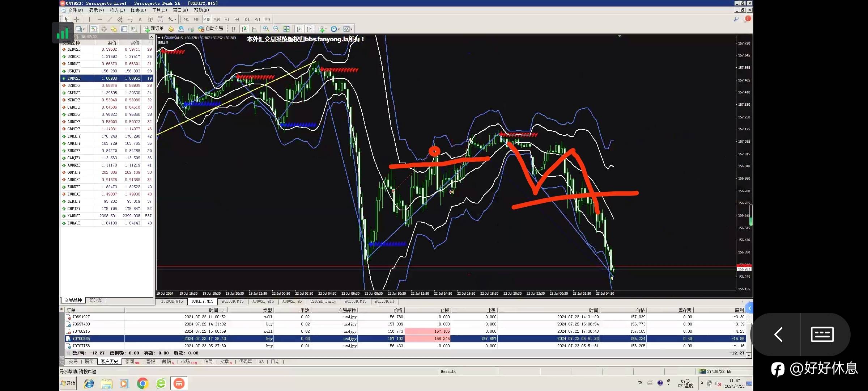868x391 pixels.
Task: Switch timeframe to H1
Action: click(x=227, y=19)
